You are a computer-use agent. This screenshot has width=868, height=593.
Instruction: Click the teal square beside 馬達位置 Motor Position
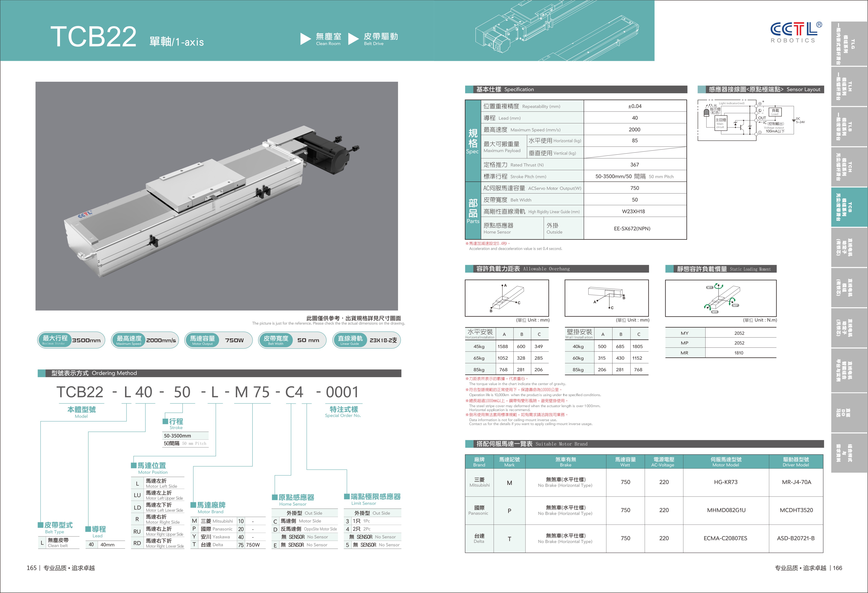pyautogui.click(x=134, y=465)
